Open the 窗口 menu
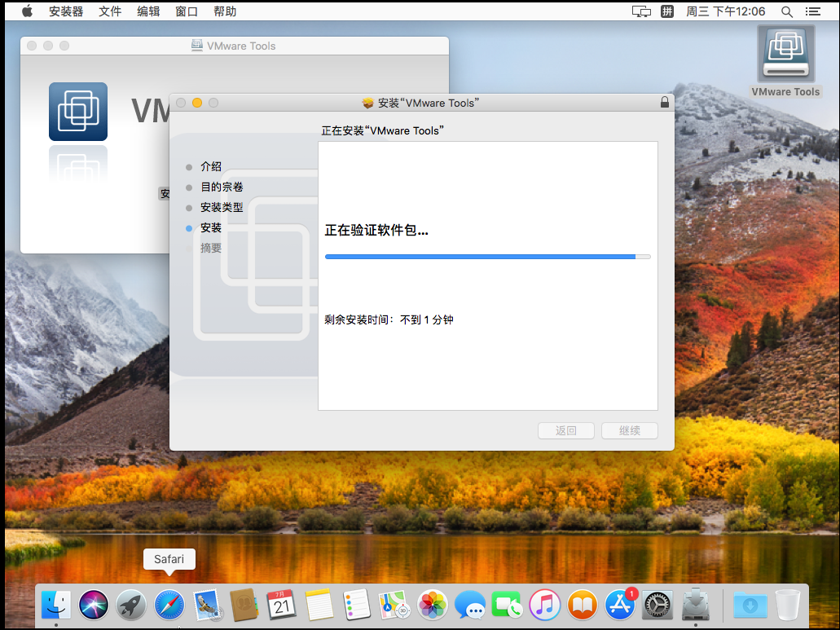 click(187, 11)
